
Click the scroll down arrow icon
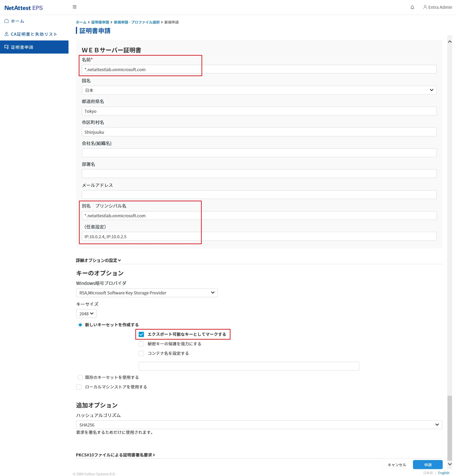pos(449,464)
